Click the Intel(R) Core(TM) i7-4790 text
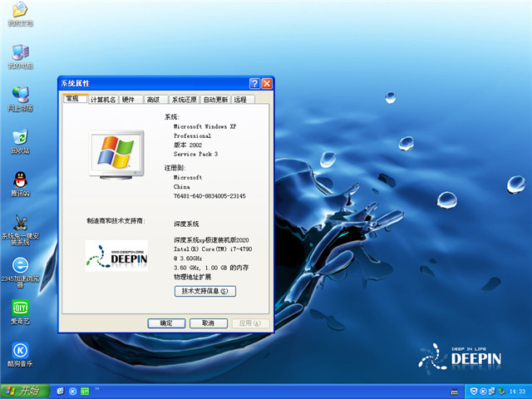The image size is (532, 399). point(213,249)
